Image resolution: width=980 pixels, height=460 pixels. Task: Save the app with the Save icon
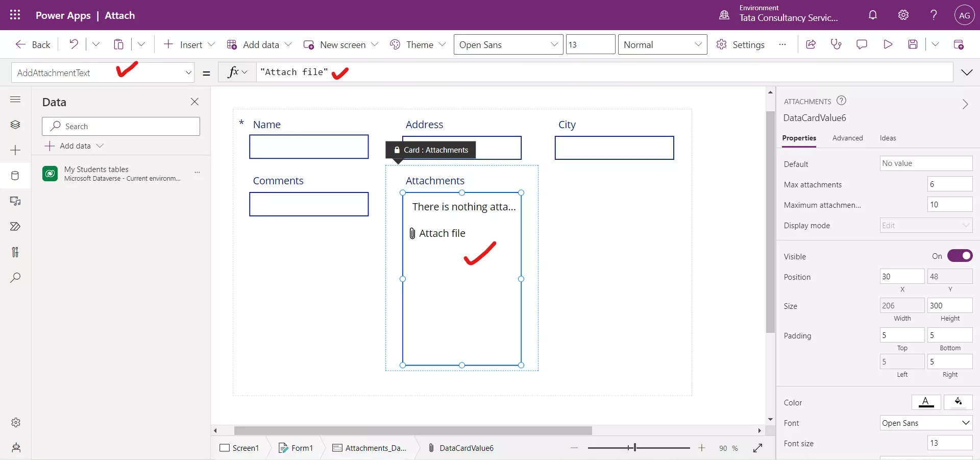(x=914, y=44)
